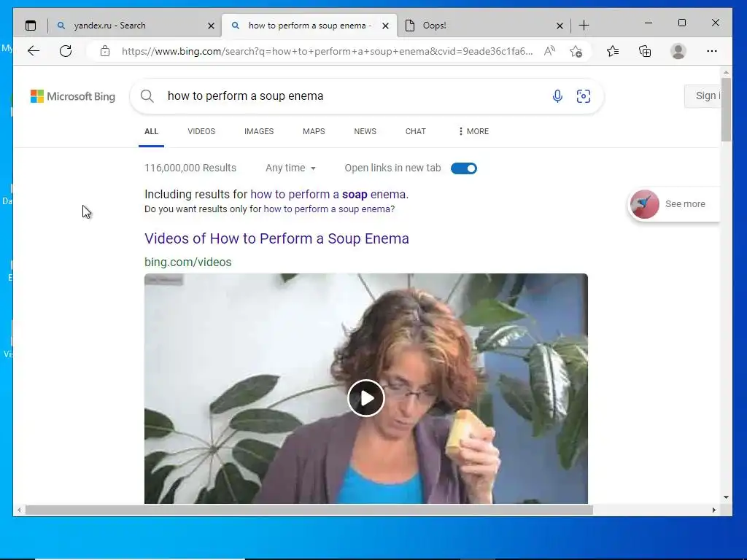Screen dimensions: 747x560
Task: Close the yandex.ru Search tab
Action: (211, 26)
